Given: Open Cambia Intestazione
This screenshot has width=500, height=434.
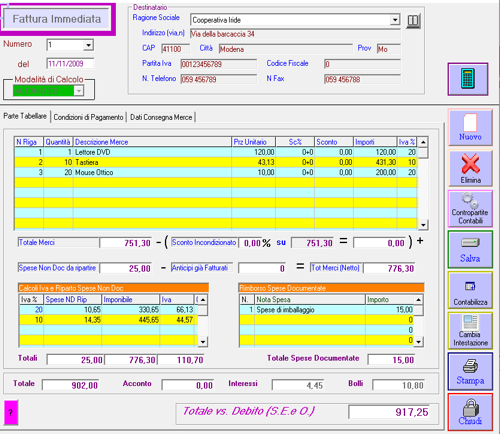Looking at the screenshot, I should click(470, 331).
